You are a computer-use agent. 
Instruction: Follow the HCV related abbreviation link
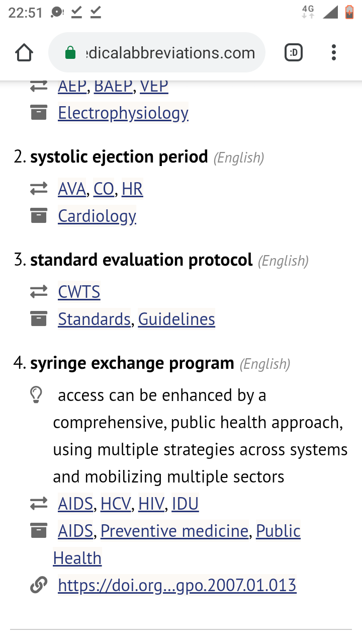(x=116, y=504)
